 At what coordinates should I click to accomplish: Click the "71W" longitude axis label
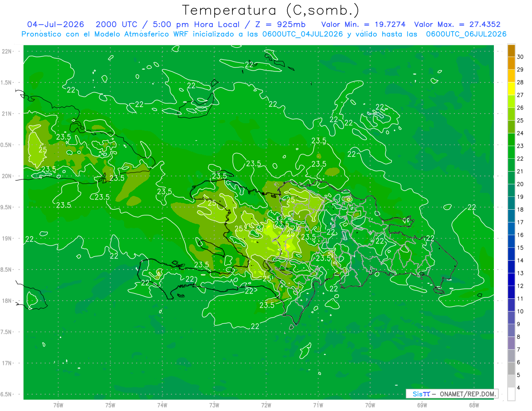point(318,405)
